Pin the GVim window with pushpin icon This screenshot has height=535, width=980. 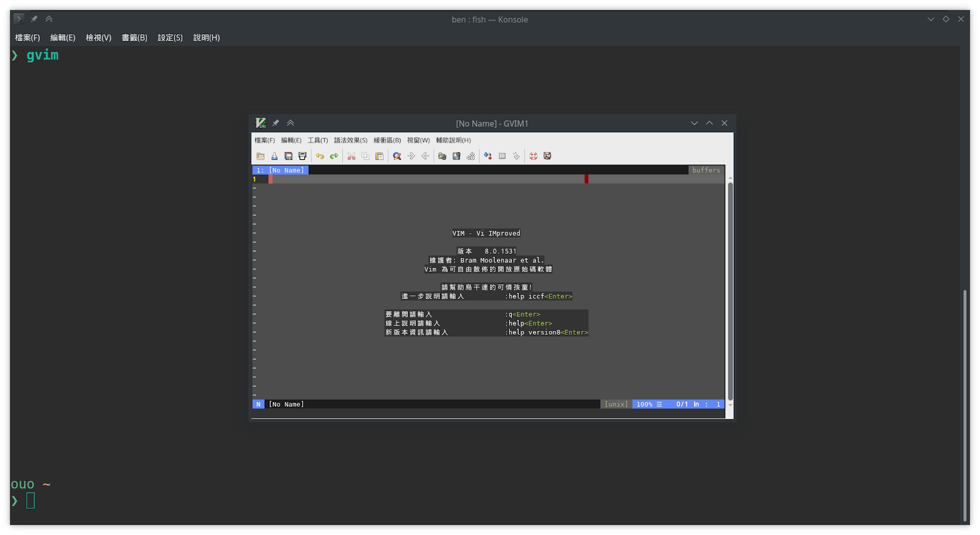pos(276,123)
